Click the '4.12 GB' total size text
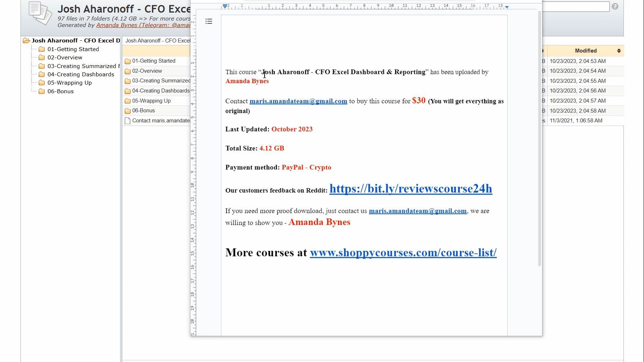Viewport: 644px width, 362px height. pyautogui.click(x=272, y=148)
